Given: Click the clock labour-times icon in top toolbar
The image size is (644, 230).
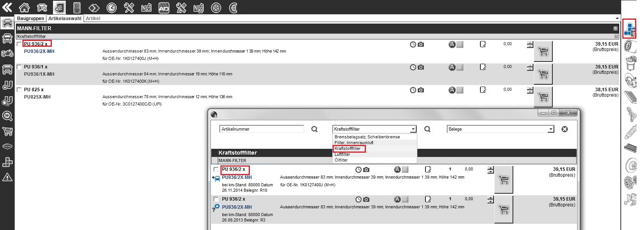Looking at the screenshot, I should point(111,7).
